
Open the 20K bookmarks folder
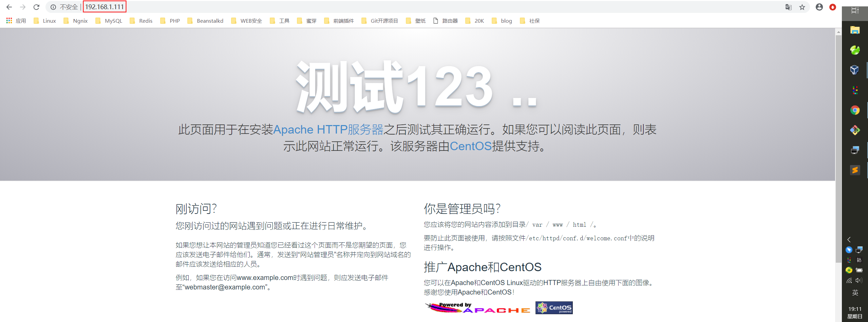475,21
